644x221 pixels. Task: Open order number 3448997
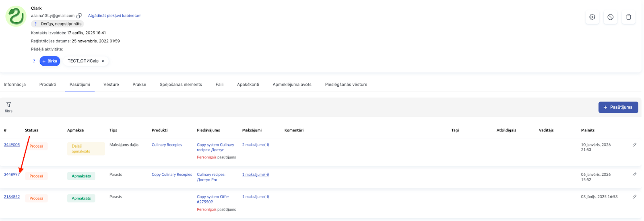pos(11,175)
